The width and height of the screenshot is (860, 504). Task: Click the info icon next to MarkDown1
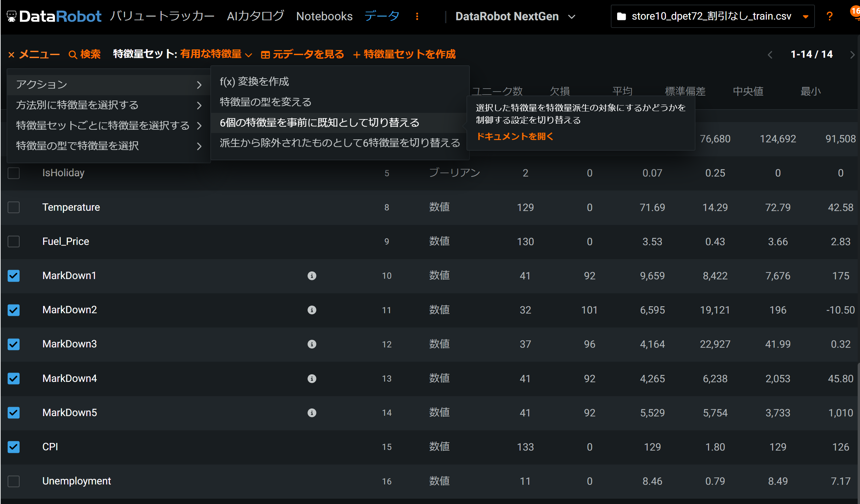pyautogui.click(x=312, y=276)
